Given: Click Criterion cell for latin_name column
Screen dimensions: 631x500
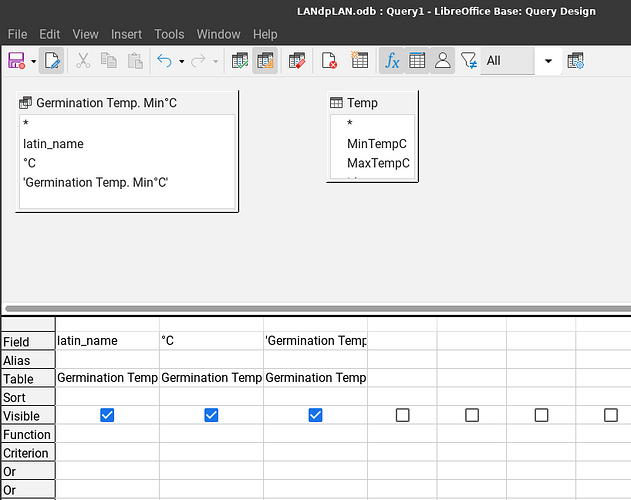Looking at the screenshot, I should (x=107, y=452).
